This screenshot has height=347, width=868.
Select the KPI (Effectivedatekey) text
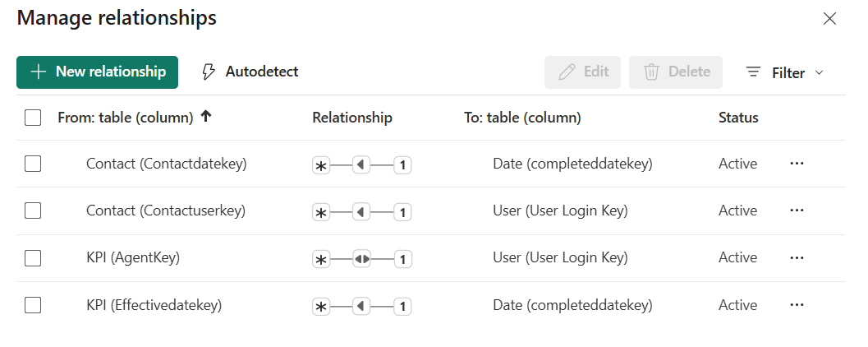(154, 305)
